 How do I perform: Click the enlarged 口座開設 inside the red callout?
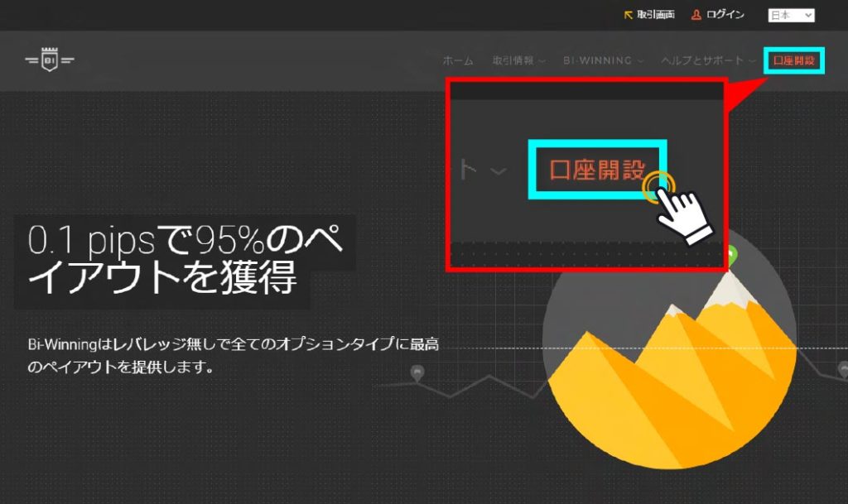pos(597,170)
